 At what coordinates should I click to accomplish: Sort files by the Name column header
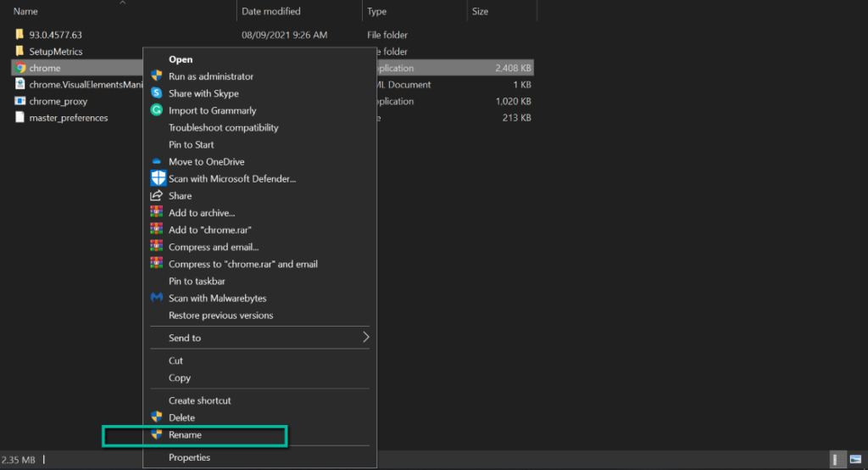[x=25, y=11]
